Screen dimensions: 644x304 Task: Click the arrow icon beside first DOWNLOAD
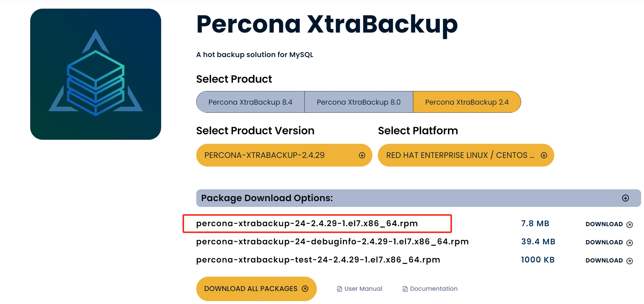(630, 224)
